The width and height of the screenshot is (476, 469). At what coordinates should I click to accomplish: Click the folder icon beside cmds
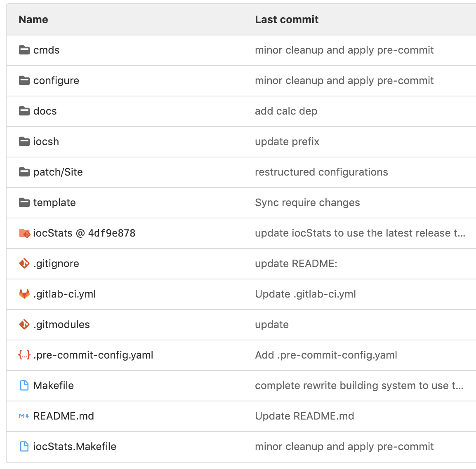click(24, 50)
